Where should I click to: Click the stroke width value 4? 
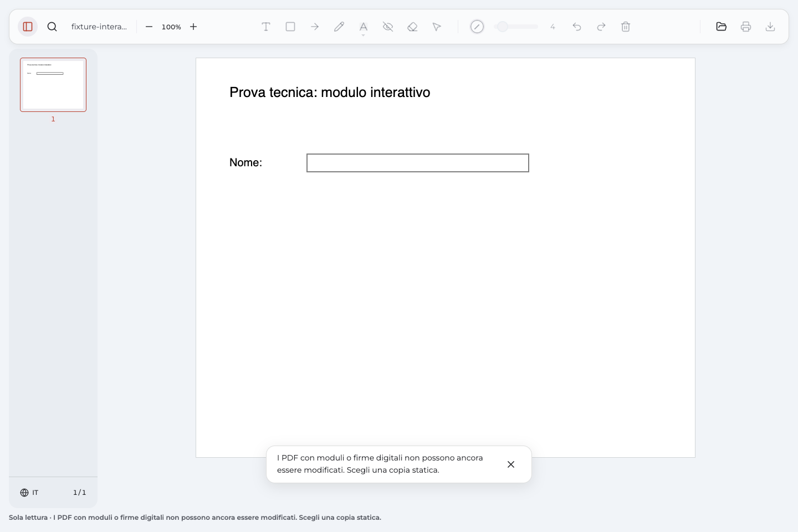553,27
